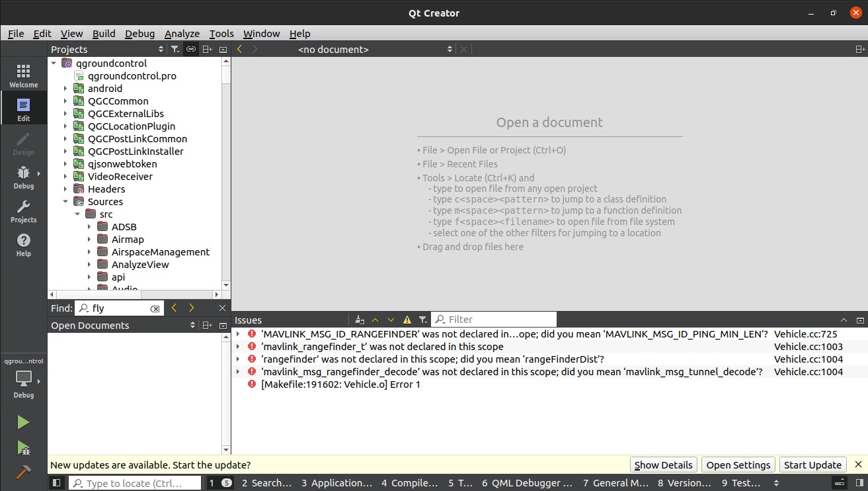Image resolution: width=868 pixels, height=491 pixels.
Task: Switch to Debug mode in sidebar
Action: 23,176
